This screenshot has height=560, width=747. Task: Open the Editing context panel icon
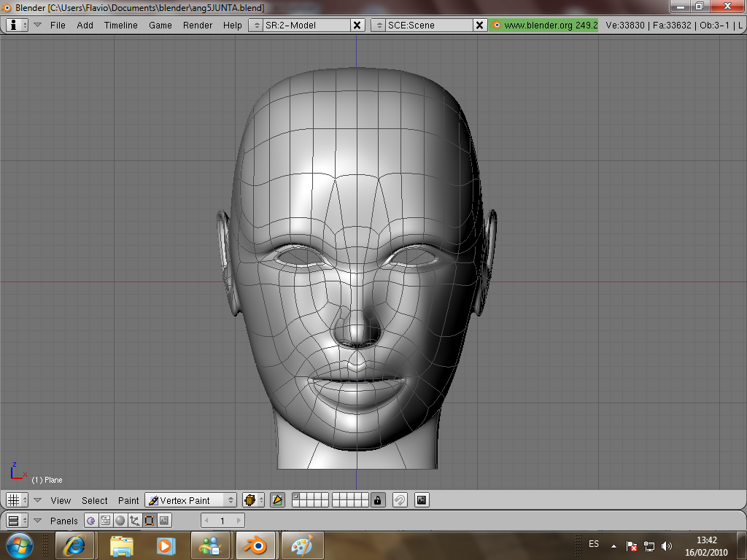[149, 521]
